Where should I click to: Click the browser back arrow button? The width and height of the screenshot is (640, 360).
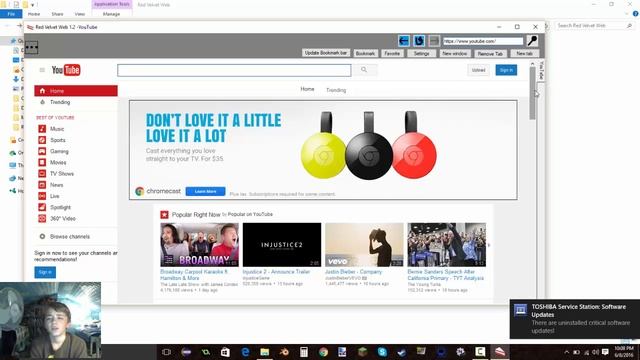pyautogui.click(x=404, y=41)
